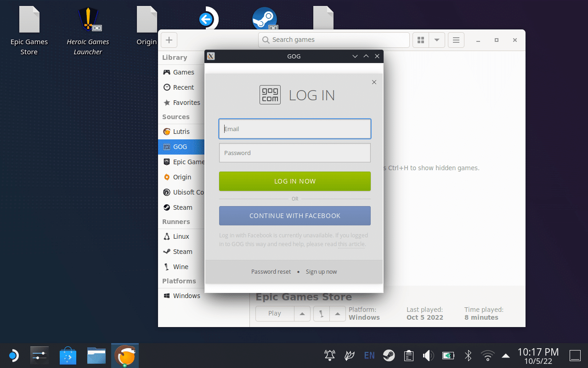Open System Settings from the taskbar
This screenshot has height=368, width=588.
pos(40,356)
